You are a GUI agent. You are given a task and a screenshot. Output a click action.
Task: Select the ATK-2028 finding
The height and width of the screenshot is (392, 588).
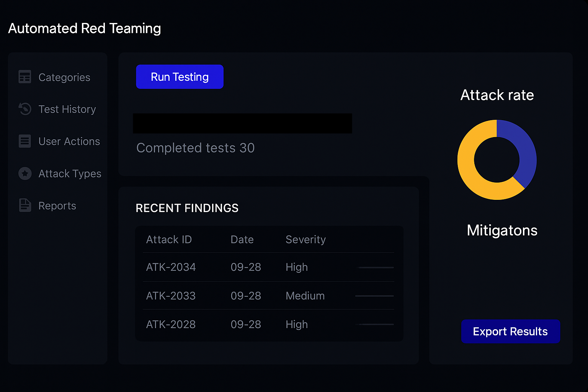coord(171,325)
